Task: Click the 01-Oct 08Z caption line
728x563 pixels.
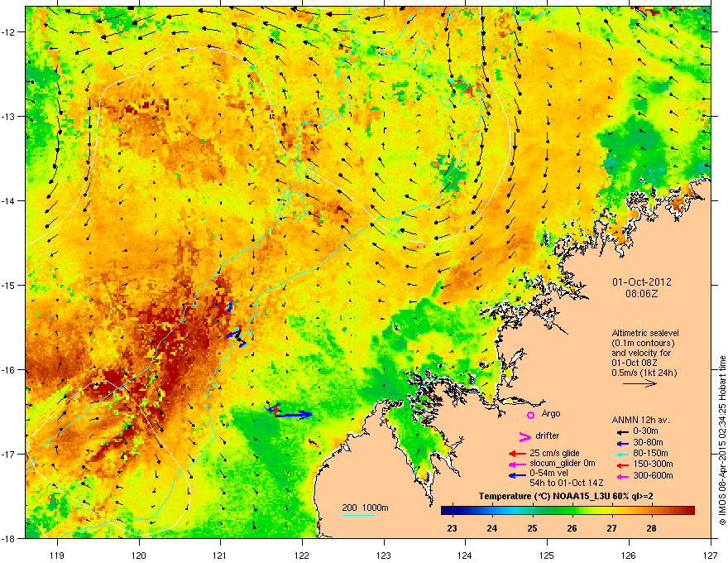Action: [x=634, y=363]
